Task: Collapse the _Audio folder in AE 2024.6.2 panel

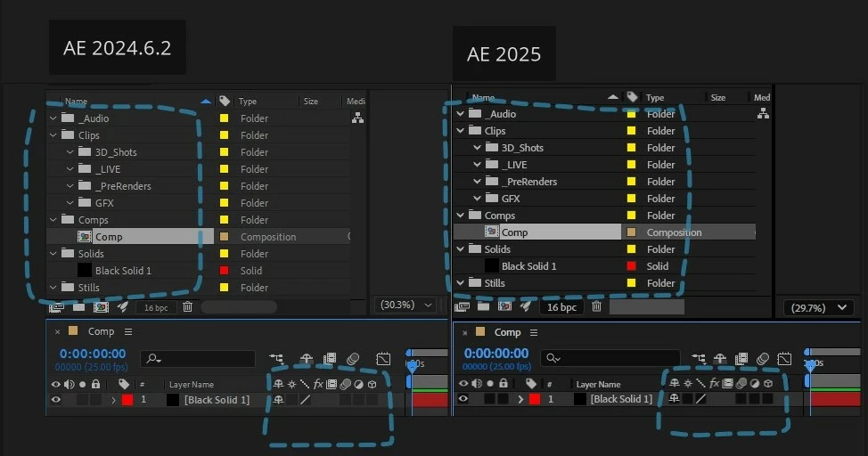Action: coord(53,118)
